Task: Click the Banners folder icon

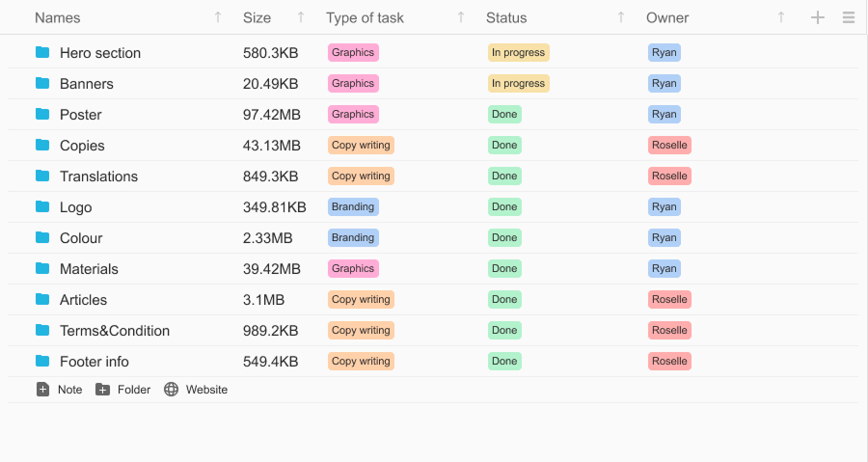Action: pyautogui.click(x=42, y=84)
